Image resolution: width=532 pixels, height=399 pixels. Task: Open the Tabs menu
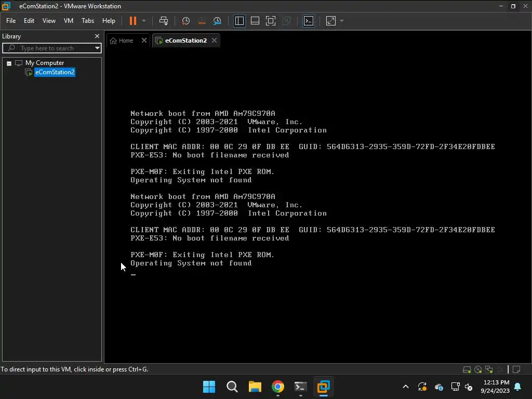click(87, 21)
